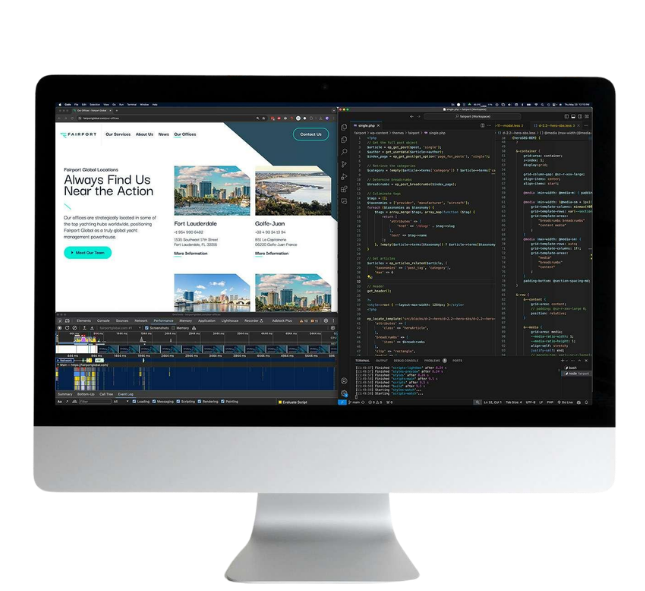The image size is (645, 591).
Task: Click the save profile download icon
Action: coord(91,328)
